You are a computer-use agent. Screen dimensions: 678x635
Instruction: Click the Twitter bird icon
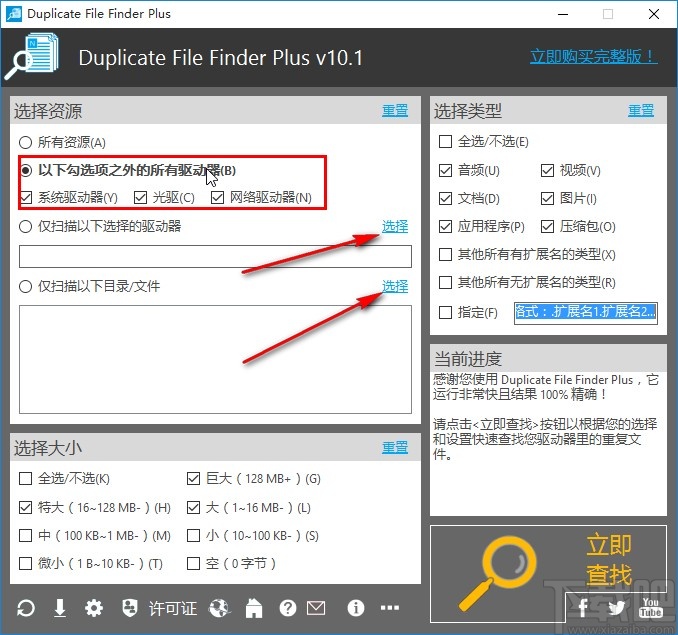click(617, 608)
